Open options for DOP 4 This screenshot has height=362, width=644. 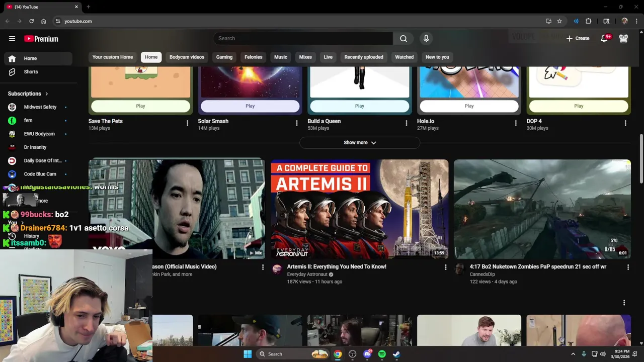pyautogui.click(x=625, y=123)
